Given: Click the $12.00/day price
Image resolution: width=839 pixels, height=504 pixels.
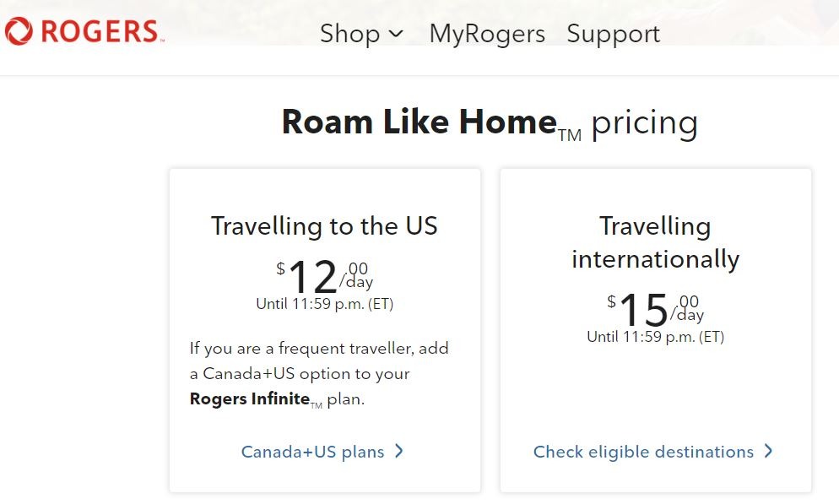Looking at the screenshot, I should click(324, 276).
